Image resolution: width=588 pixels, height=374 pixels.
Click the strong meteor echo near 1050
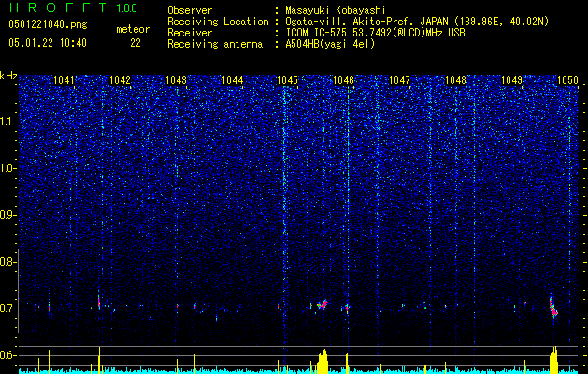coord(553,307)
